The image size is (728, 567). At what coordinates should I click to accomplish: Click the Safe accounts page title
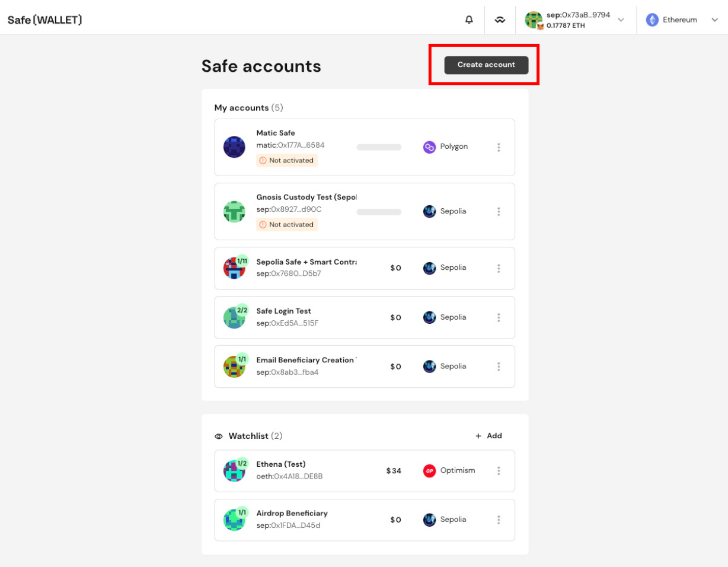coord(261,66)
